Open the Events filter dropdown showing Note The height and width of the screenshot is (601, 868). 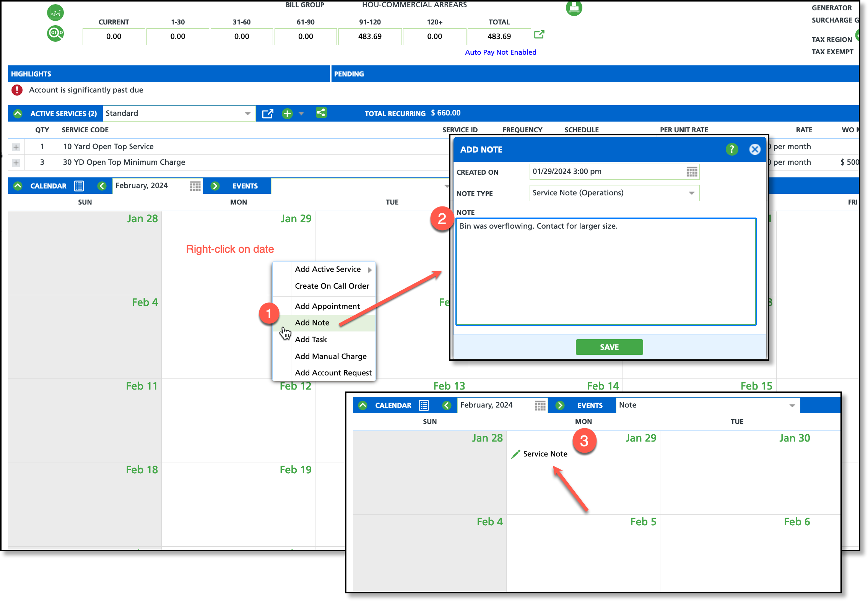tap(792, 406)
